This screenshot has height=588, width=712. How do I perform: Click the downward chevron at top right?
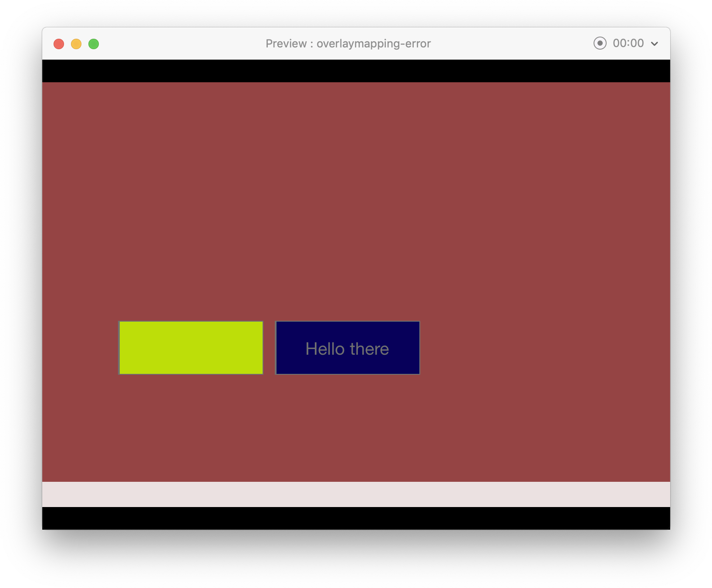coord(655,44)
